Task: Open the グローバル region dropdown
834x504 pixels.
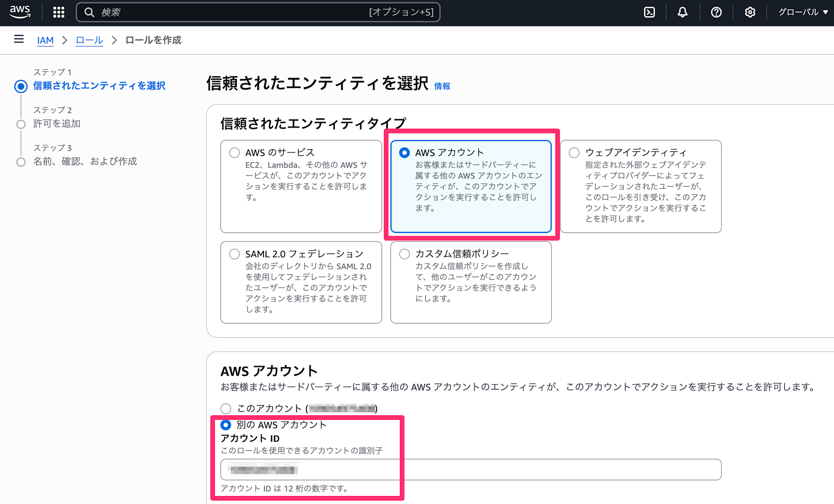Action: pyautogui.click(x=803, y=12)
